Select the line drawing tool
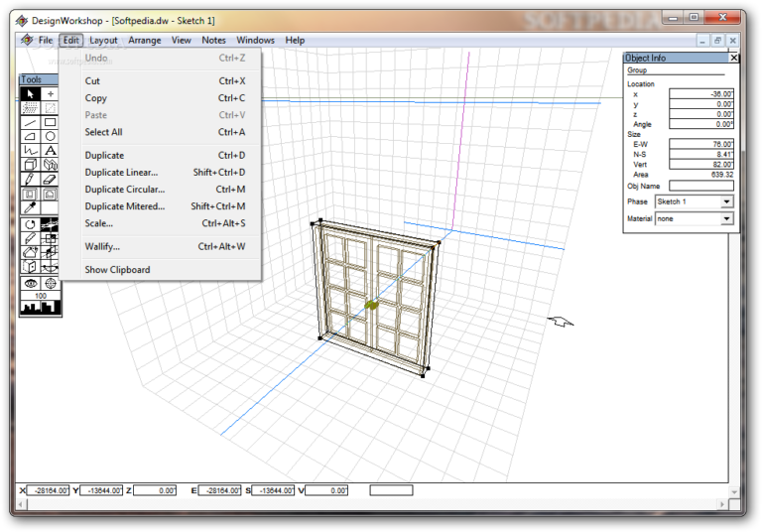762x532 pixels. click(30, 122)
